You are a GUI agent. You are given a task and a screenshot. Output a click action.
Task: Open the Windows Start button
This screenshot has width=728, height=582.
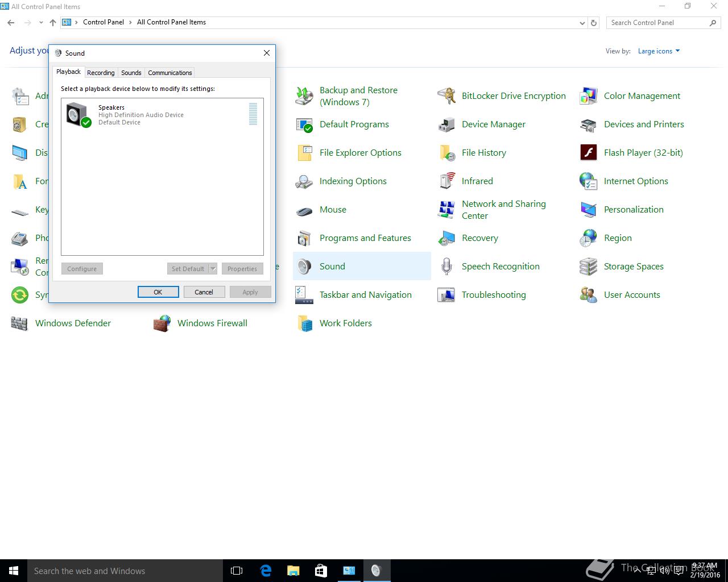click(x=14, y=571)
